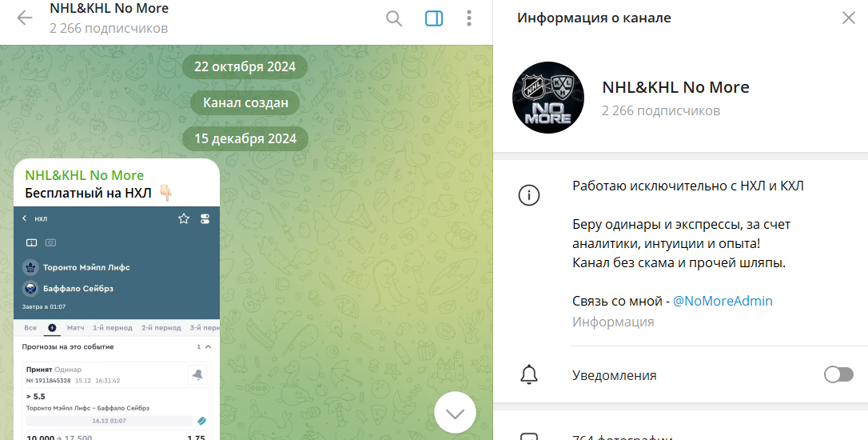
Task: Close the channel info panel
Action: pos(848,18)
